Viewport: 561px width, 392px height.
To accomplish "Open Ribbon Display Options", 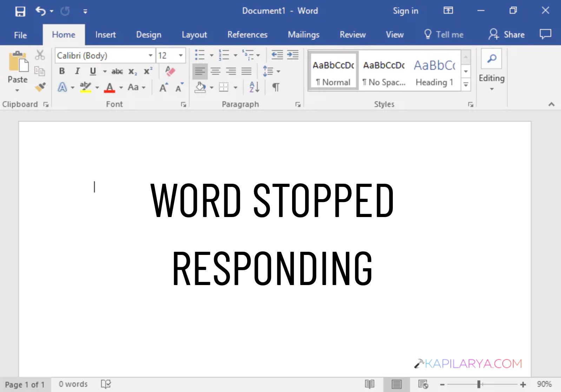I will click(448, 11).
